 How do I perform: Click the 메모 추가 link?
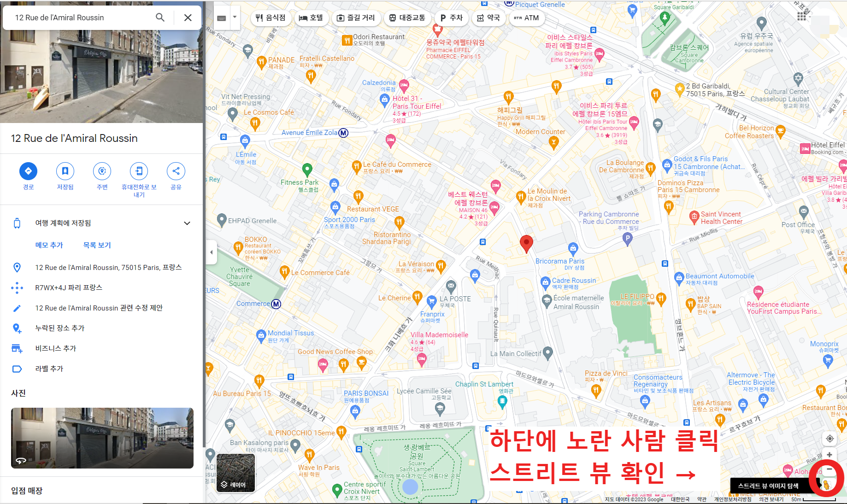49,245
